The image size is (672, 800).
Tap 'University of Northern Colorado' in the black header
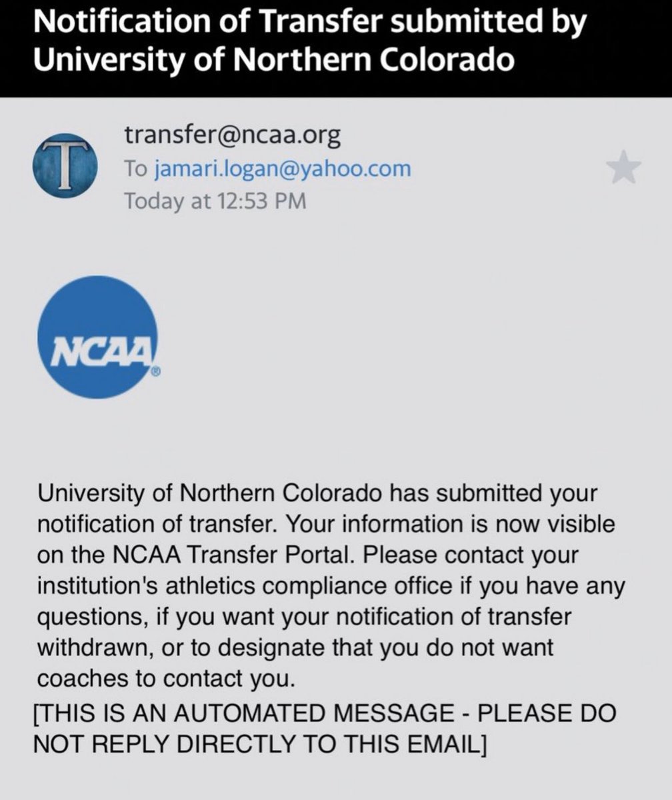pos(273,61)
